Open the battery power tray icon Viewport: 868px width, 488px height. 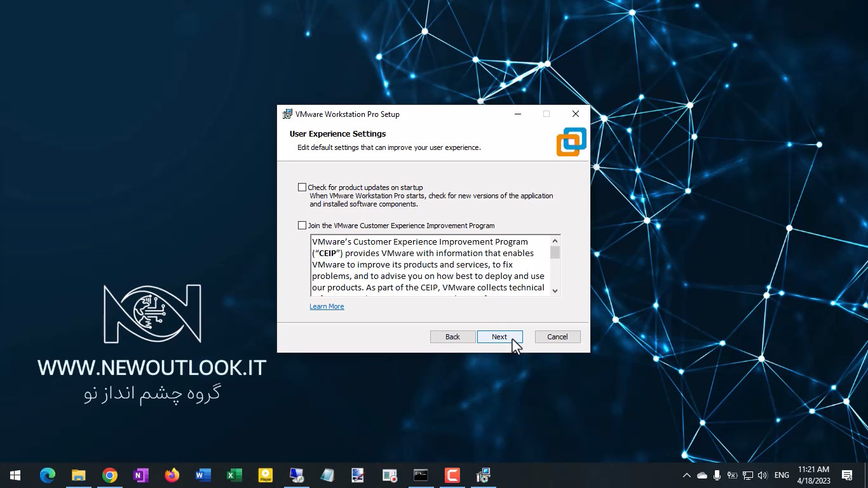[x=733, y=475]
